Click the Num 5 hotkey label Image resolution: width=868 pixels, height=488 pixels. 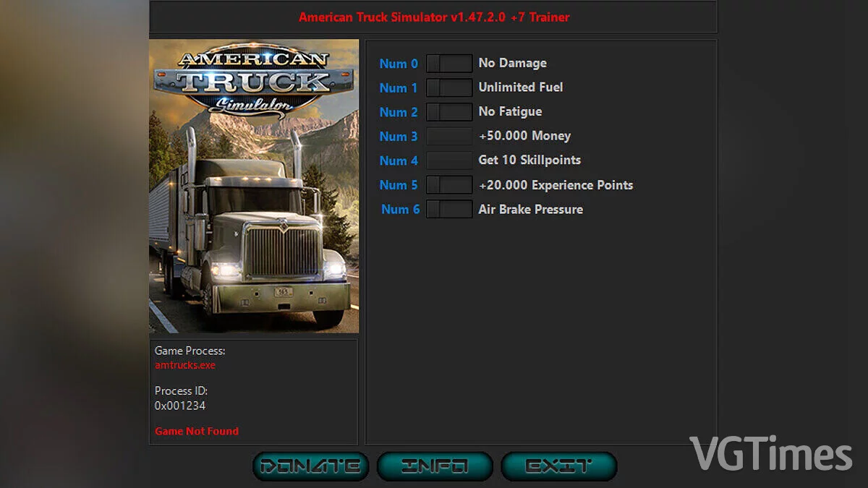(x=399, y=184)
